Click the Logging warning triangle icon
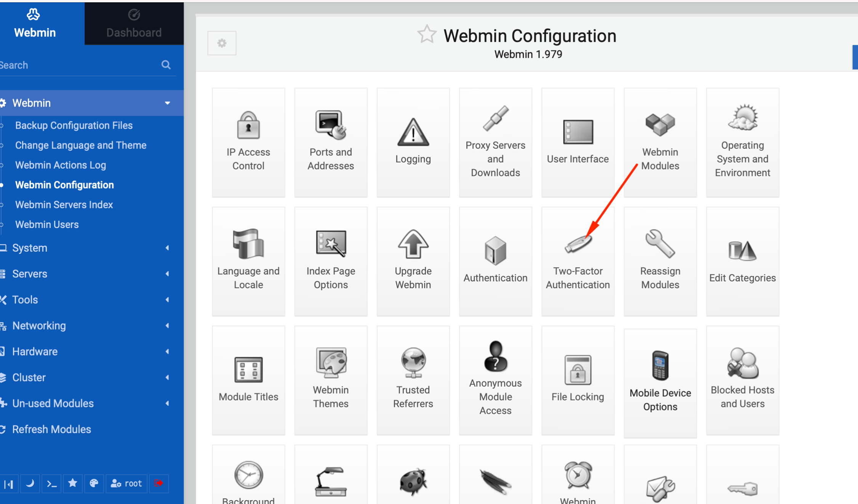 (x=413, y=132)
